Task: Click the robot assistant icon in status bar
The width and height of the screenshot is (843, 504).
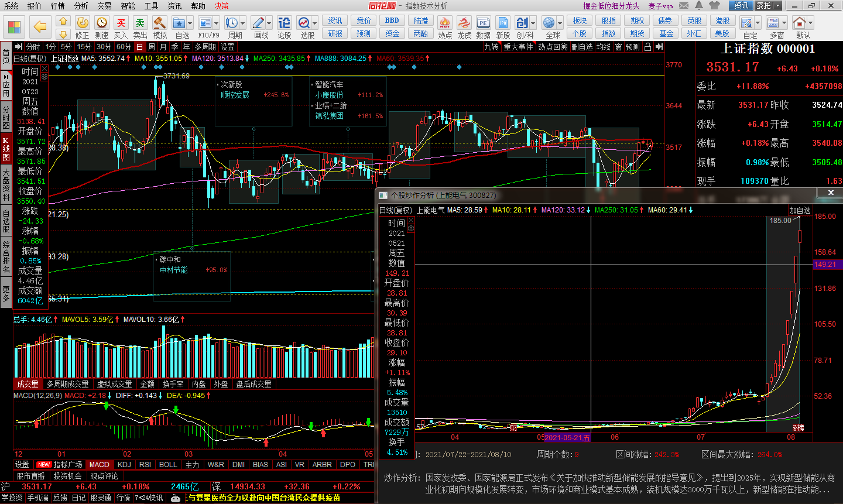Action: pyautogui.click(x=176, y=498)
